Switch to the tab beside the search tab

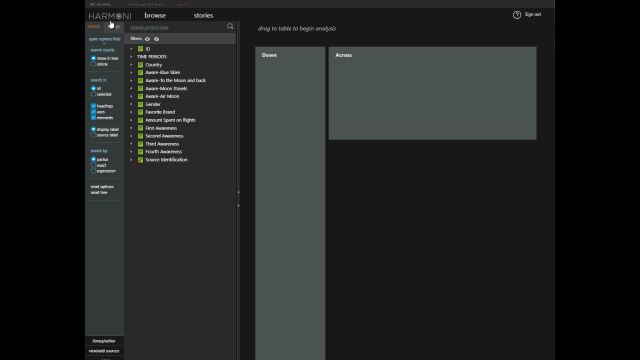click(x=114, y=27)
